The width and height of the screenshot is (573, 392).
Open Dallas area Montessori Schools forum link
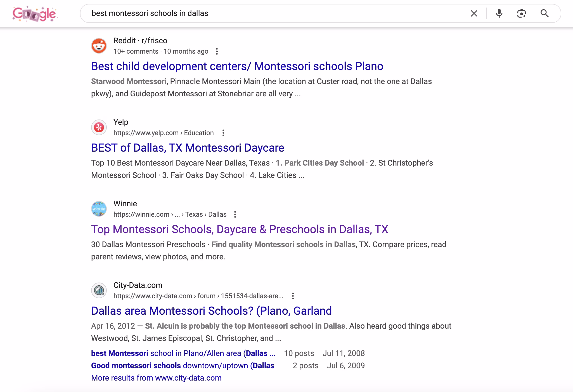pyautogui.click(x=211, y=311)
